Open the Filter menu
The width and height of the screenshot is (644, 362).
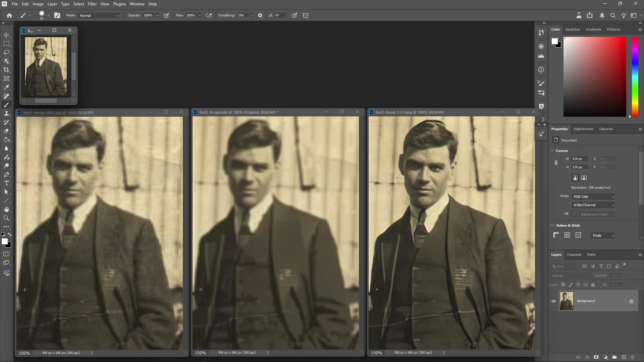[92, 4]
